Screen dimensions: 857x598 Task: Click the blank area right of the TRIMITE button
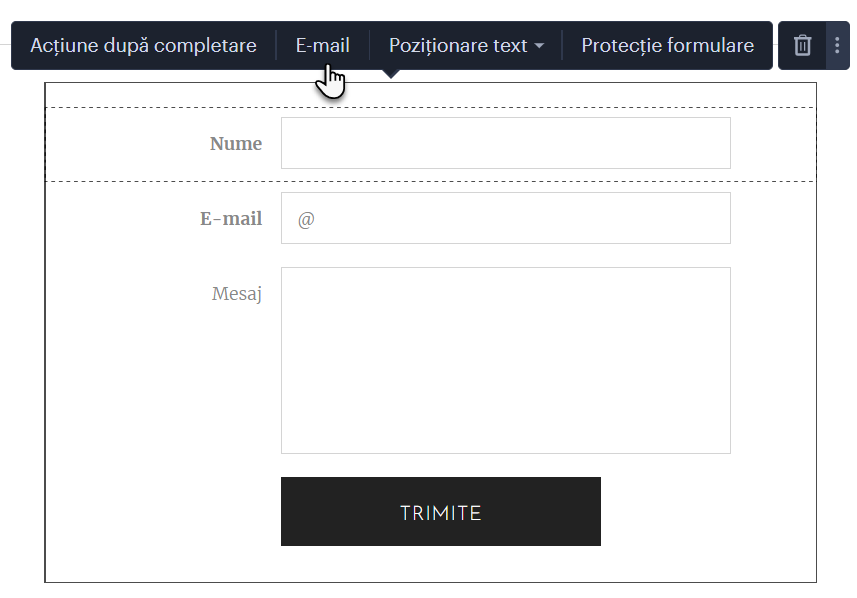point(708,511)
